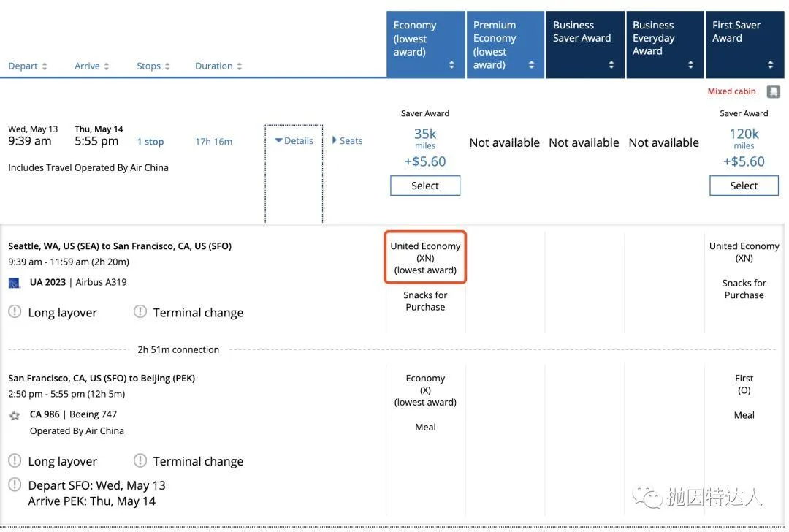Screen dimensions: 789x532
Task: Sort flights by Depart column
Action: (x=28, y=66)
